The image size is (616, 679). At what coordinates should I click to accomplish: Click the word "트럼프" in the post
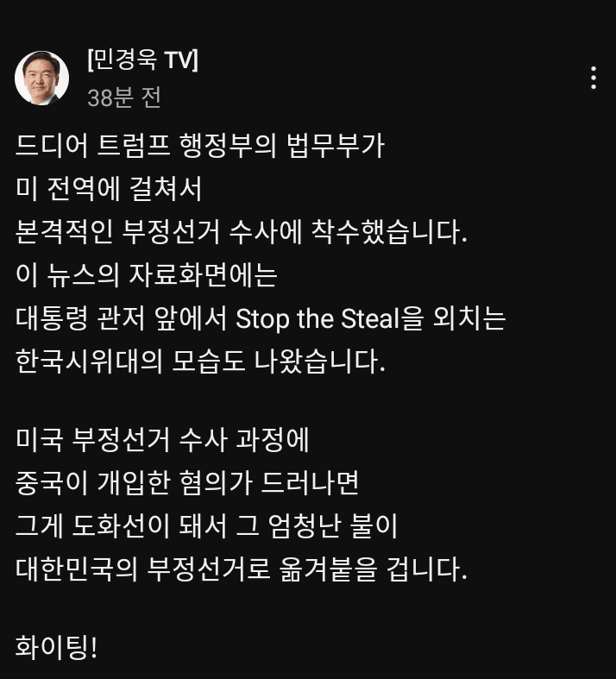point(134,145)
